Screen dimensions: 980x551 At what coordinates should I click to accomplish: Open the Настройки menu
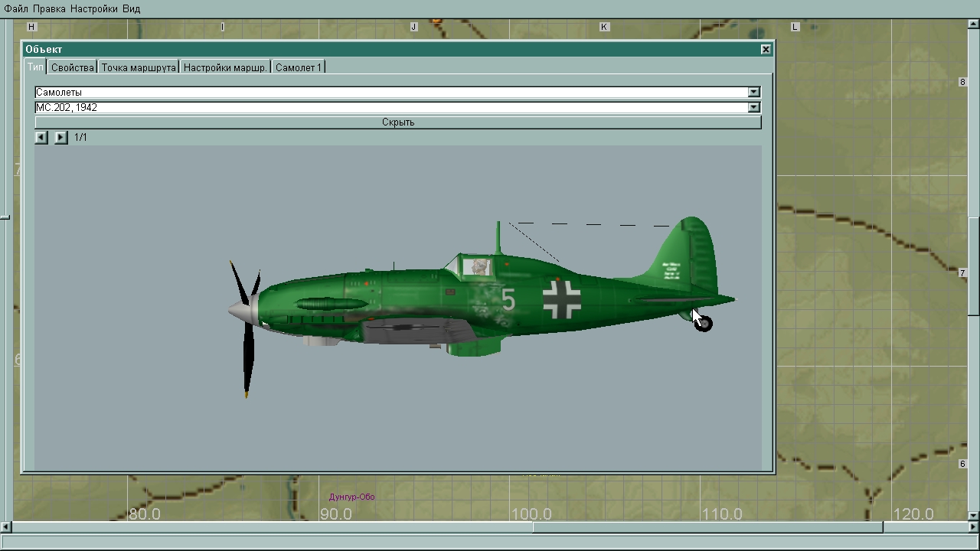point(93,8)
